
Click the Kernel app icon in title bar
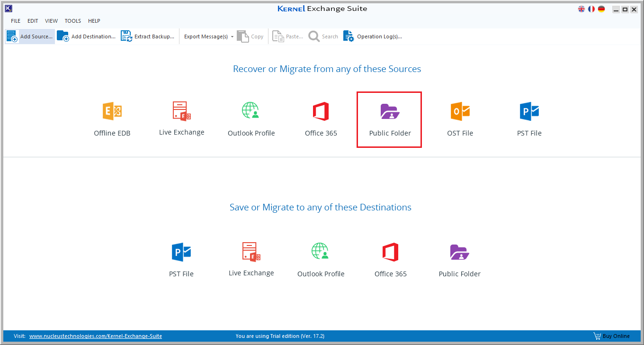[8, 8]
